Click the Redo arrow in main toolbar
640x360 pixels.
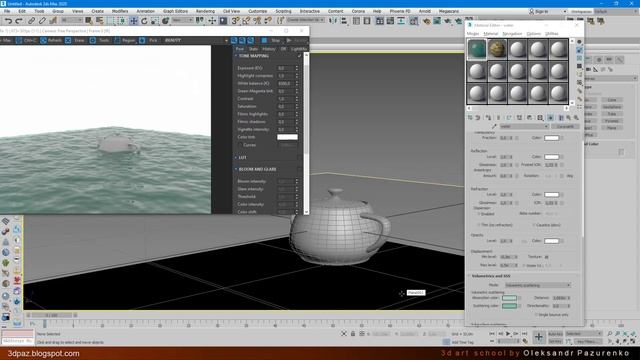[x=19, y=21]
